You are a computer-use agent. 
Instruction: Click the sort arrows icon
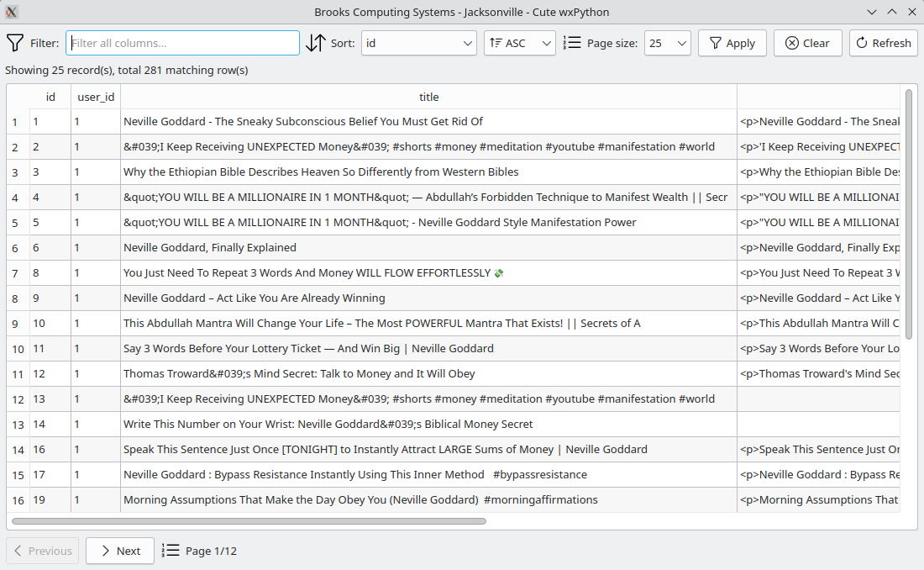point(316,43)
